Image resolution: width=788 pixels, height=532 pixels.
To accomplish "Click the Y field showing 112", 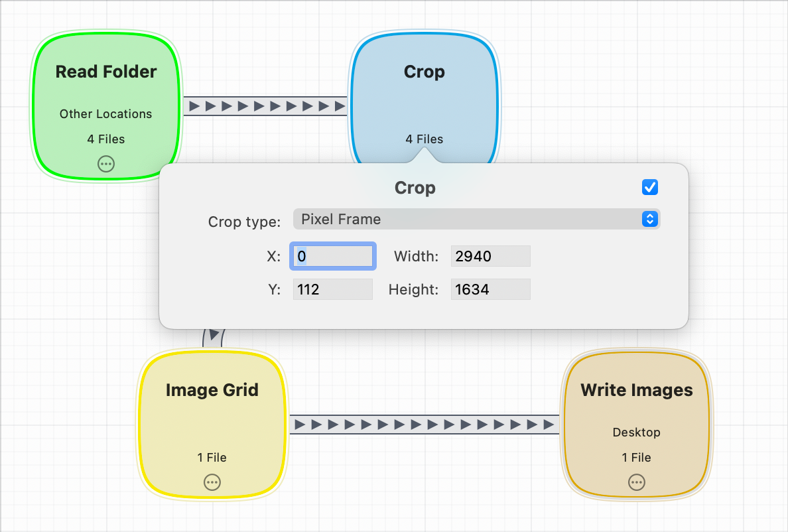I will click(x=332, y=289).
